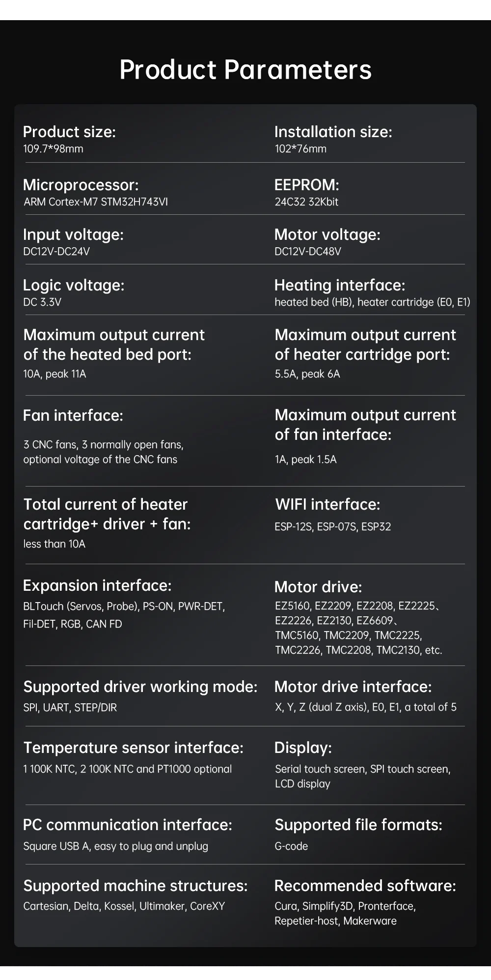Click the Product size heading
The image size is (491, 980).
pos(69,132)
